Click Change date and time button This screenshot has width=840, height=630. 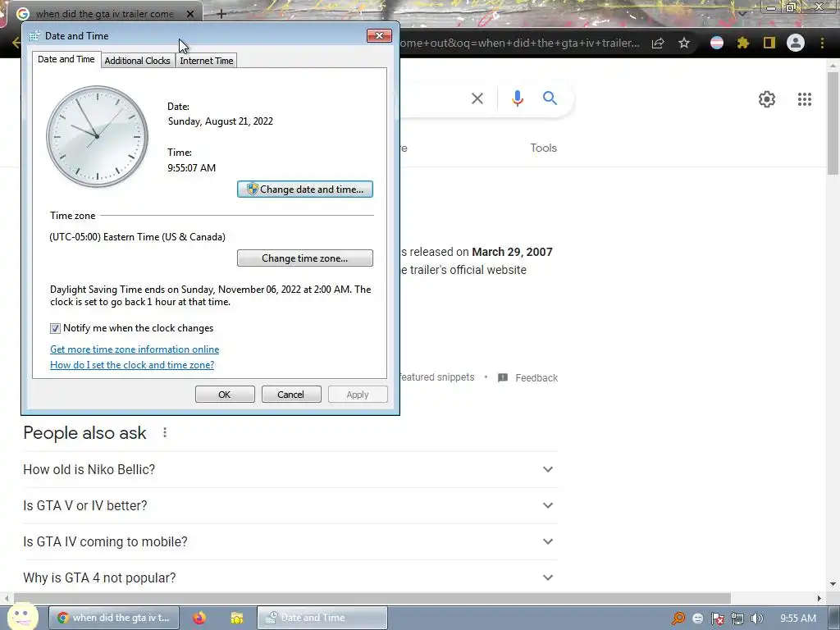305,189
